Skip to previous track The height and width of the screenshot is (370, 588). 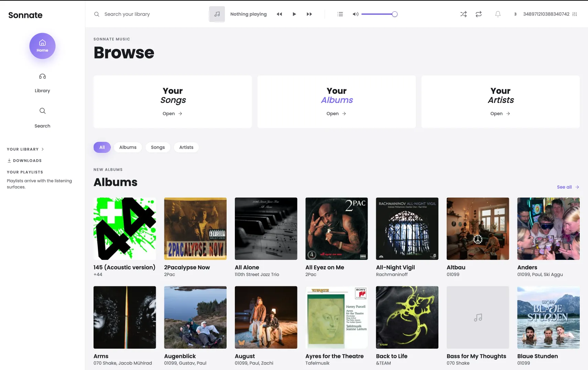click(x=279, y=14)
